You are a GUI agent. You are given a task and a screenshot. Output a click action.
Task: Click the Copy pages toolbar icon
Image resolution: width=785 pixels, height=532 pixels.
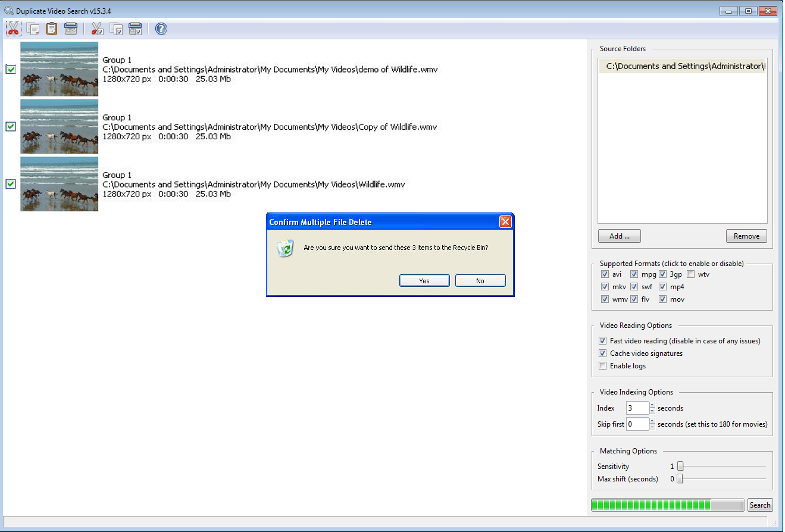coord(33,29)
